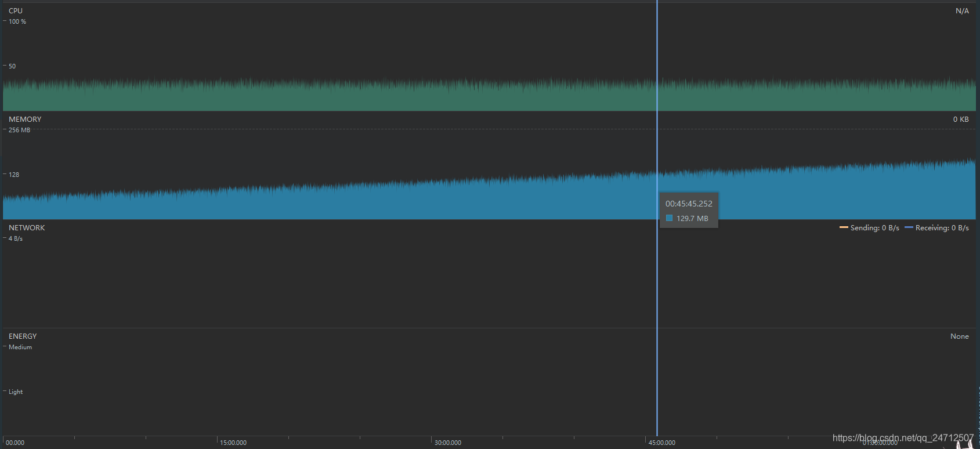Click the Medium energy axis label
The image size is (980, 449).
coord(20,347)
